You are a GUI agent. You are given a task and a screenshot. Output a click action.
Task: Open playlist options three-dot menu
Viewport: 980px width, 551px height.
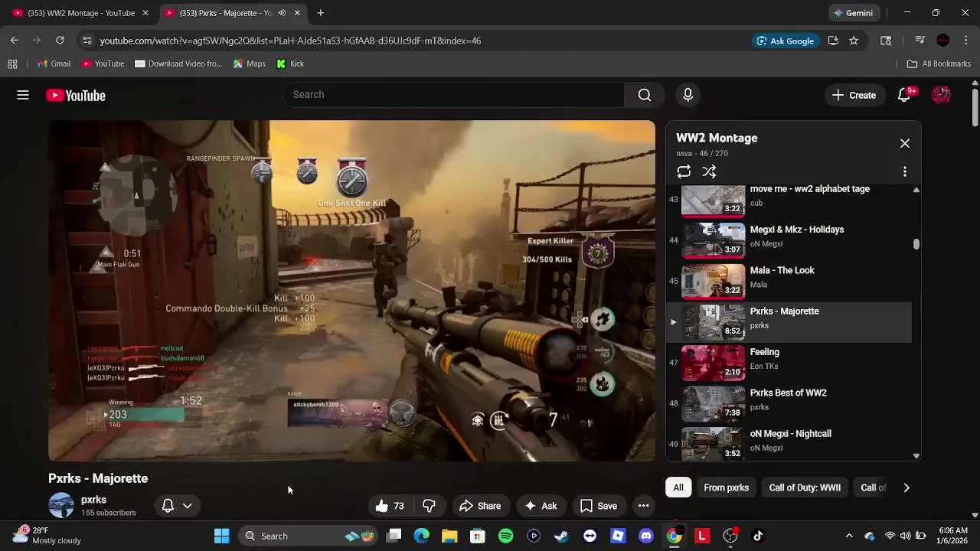905,171
